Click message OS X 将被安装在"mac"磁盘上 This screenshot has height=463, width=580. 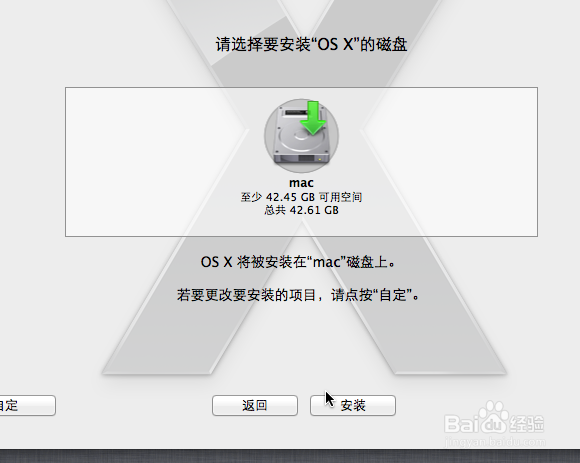pos(298,262)
